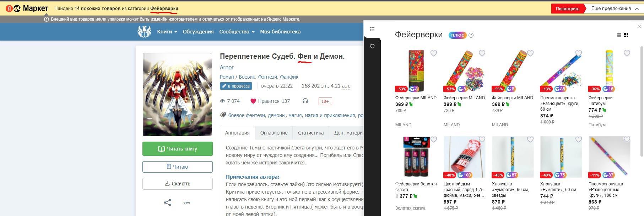Favorite the Пневмохлопушка «Разноцвет» 60 см product
This screenshot has width=644, height=216.
tap(579, 53)
